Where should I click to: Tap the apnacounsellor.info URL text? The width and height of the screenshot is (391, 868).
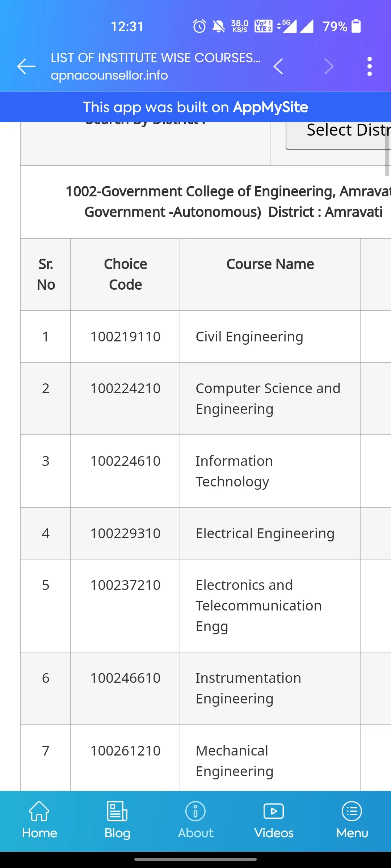(109, 76)
